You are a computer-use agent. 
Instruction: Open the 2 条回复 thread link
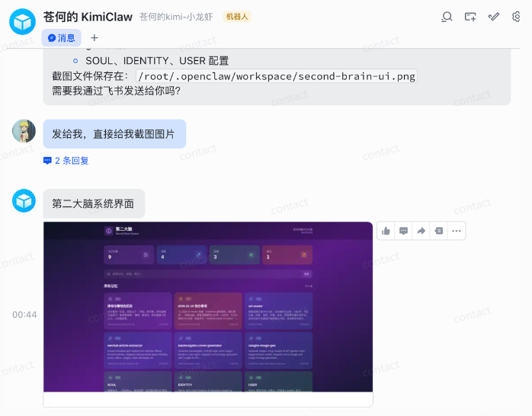(66, 160)
